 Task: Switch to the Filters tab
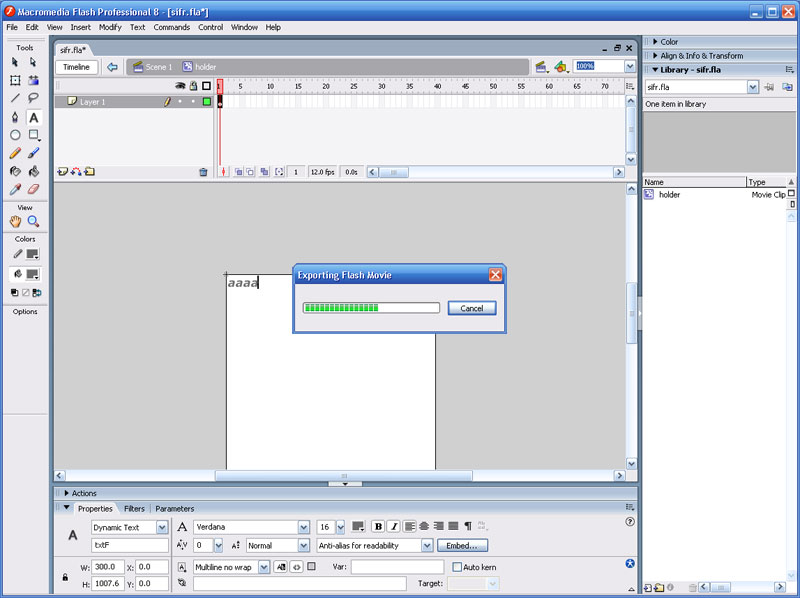pos(134,509)
